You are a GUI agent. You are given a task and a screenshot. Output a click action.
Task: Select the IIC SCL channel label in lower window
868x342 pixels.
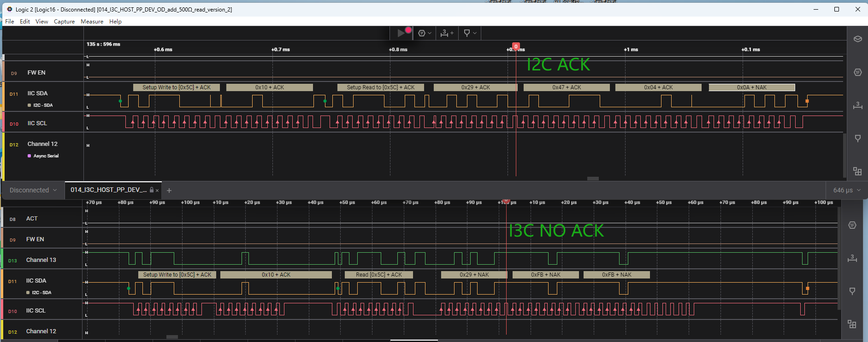click(35, 311)
